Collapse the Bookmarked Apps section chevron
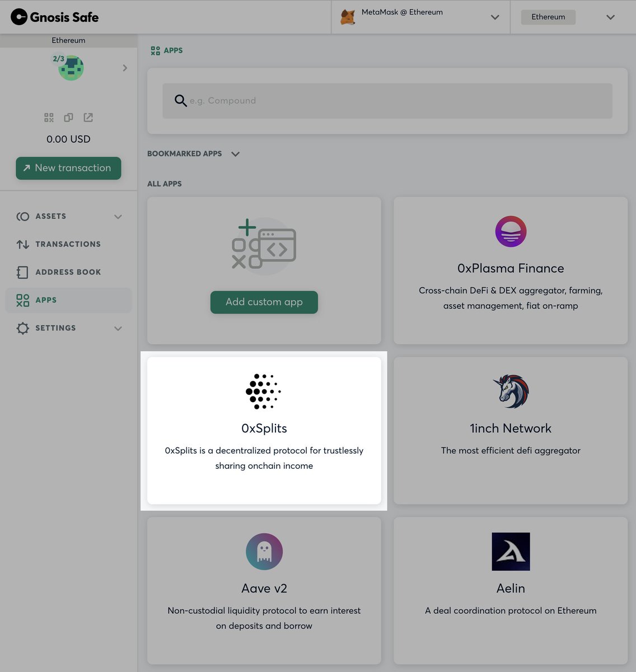The width and height of the screenshot is (636, 672). click(236, 154)
